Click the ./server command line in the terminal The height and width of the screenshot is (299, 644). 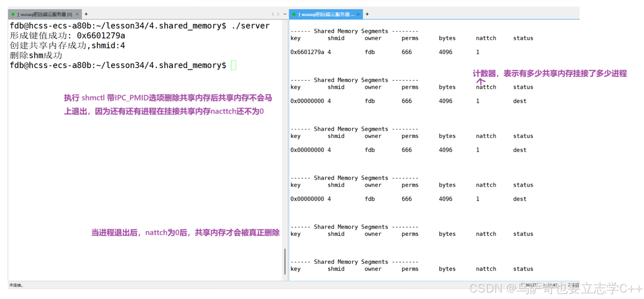(140, 26)
